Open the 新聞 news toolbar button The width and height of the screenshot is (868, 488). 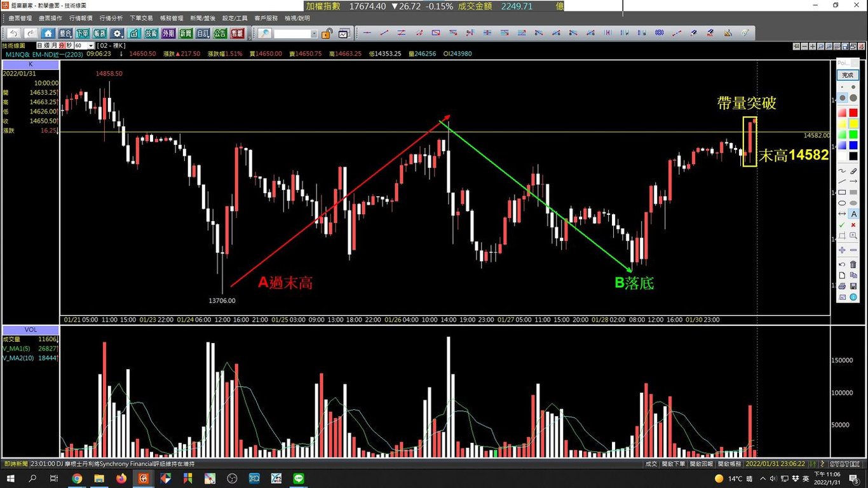[186, 33]
